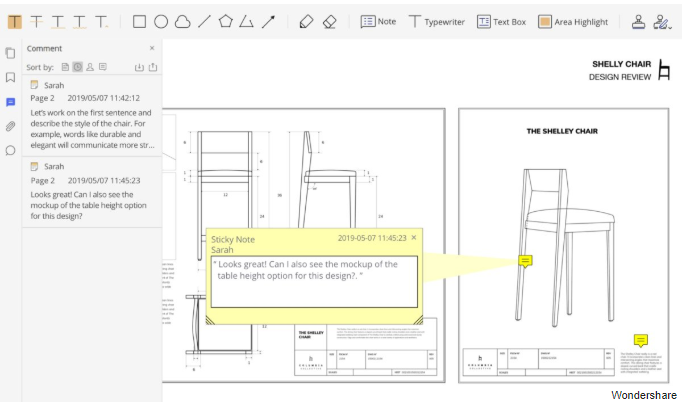Viewport: 682px width, 410px height.
Task: Open the Bookmarks panel
Action: (x=10, y=77)
